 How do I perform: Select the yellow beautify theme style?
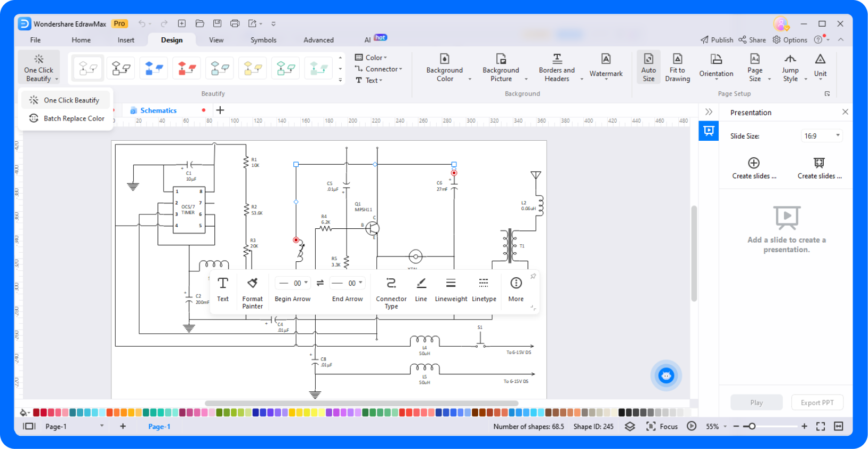tap(253, 68)
